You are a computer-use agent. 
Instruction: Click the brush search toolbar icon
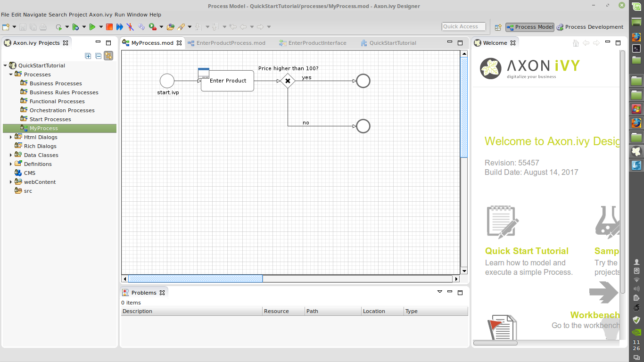(x=182, y=27)
